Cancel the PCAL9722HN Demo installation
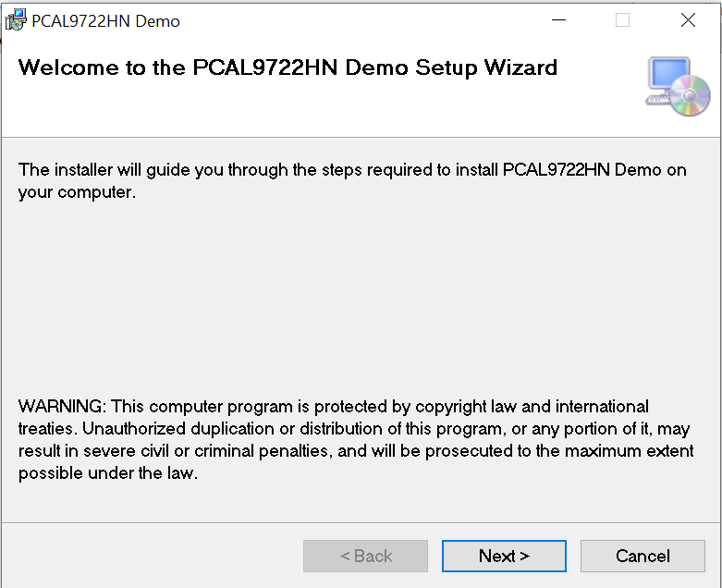 coord(642,556)
